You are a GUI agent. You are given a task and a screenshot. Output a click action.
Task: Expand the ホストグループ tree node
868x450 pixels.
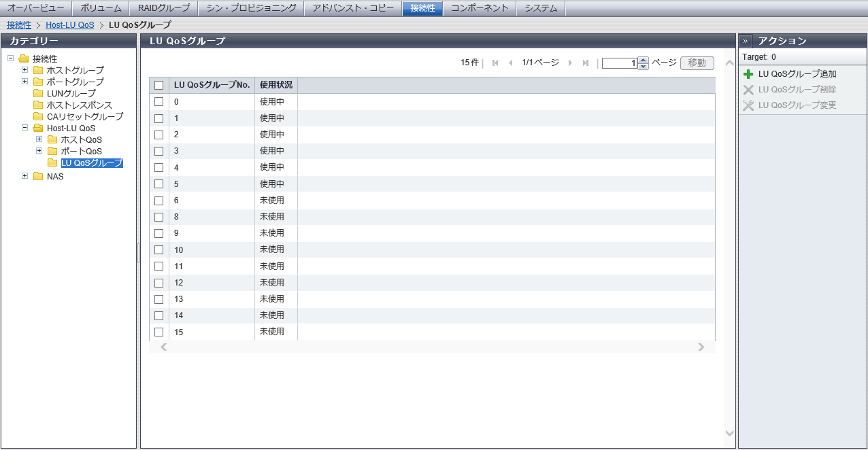(x=25, y=70)
